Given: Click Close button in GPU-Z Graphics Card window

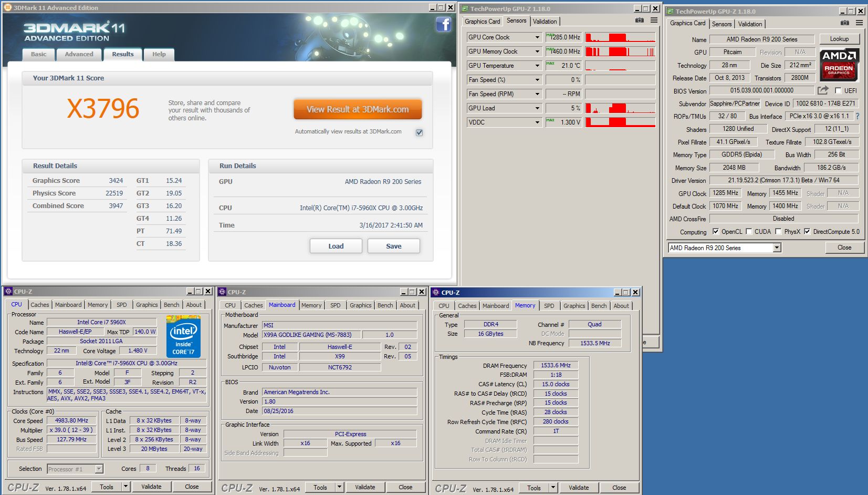Looking at the screenshot, I should [844, 247].
